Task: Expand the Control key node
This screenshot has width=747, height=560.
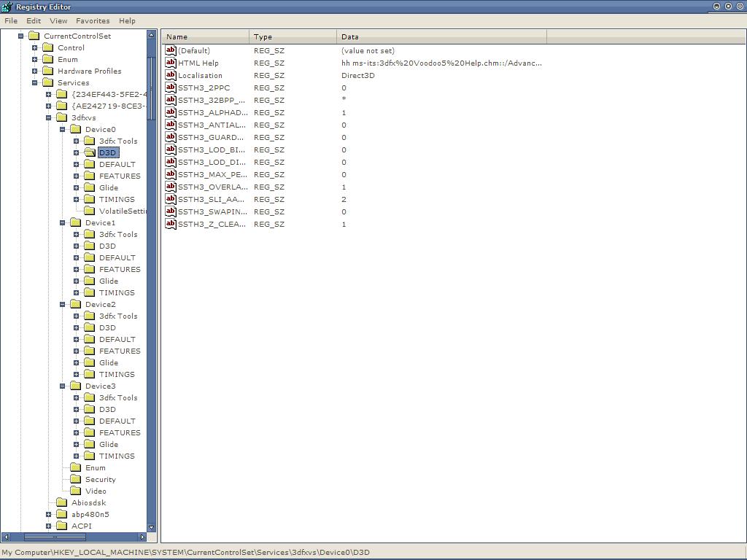Action: click(34, 48)
